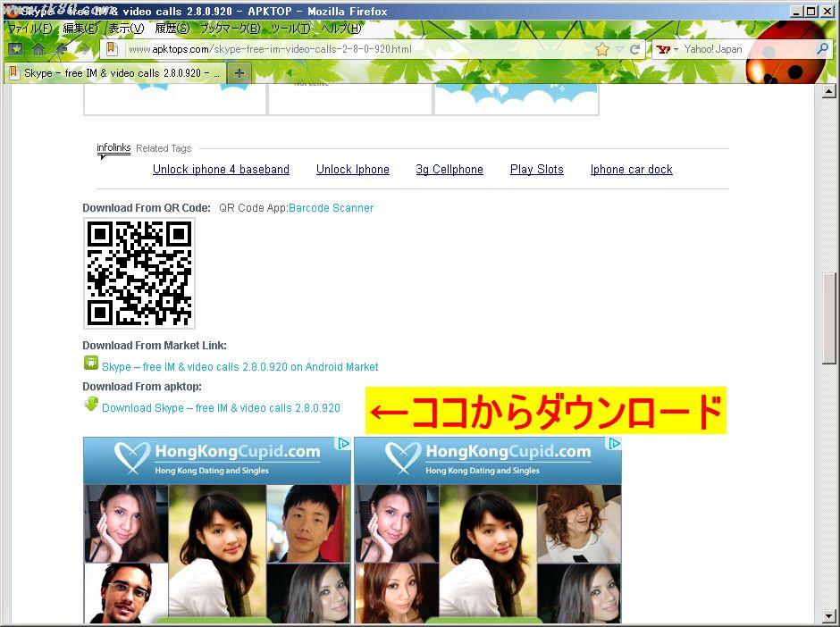Open the Barcode Scanner link

click(331, 208)
